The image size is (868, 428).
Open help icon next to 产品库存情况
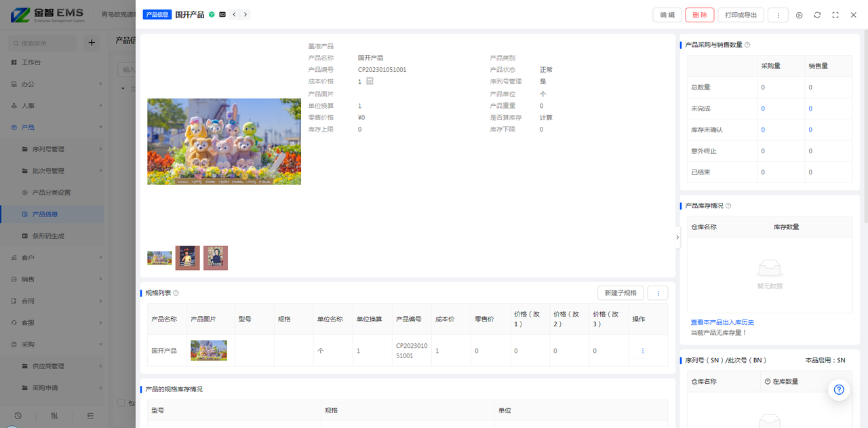point(728,206)
